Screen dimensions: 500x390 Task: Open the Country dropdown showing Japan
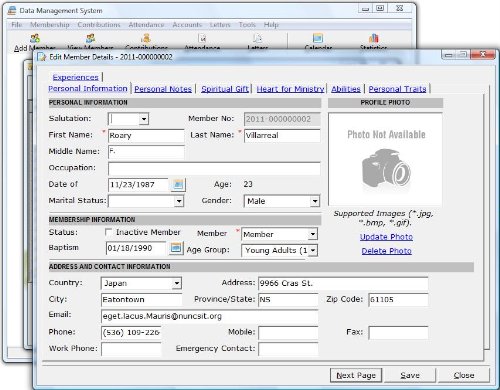tap(177, 283)
